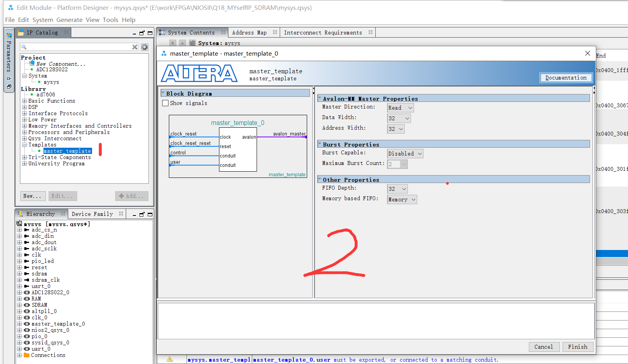The image size is (628, 364).
Task: Click the Documentation button
Action: click(x=566, y=78)
